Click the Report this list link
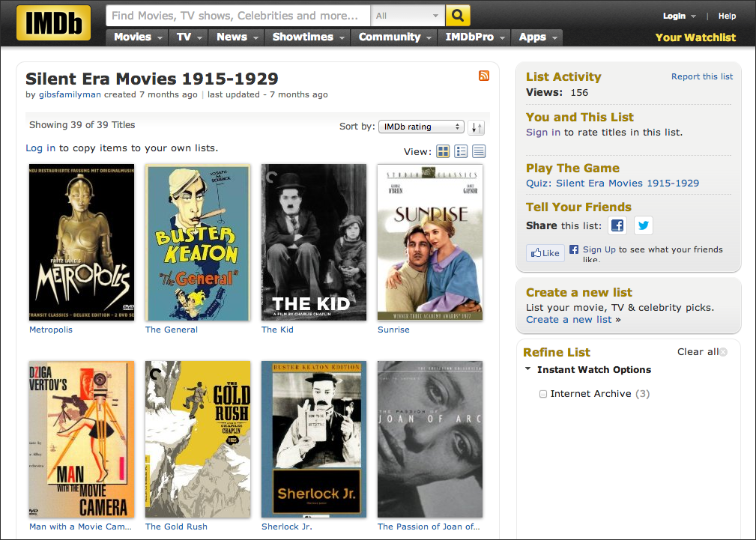This screenshot has width=756, height=540. [x=702, y=76]
